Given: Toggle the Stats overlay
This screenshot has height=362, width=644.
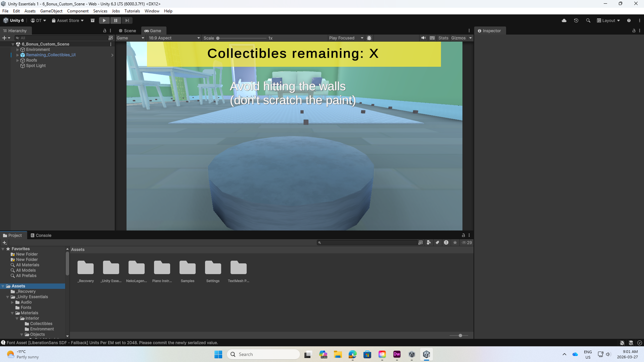Looking at the screenshot, I should coord(443,38).
